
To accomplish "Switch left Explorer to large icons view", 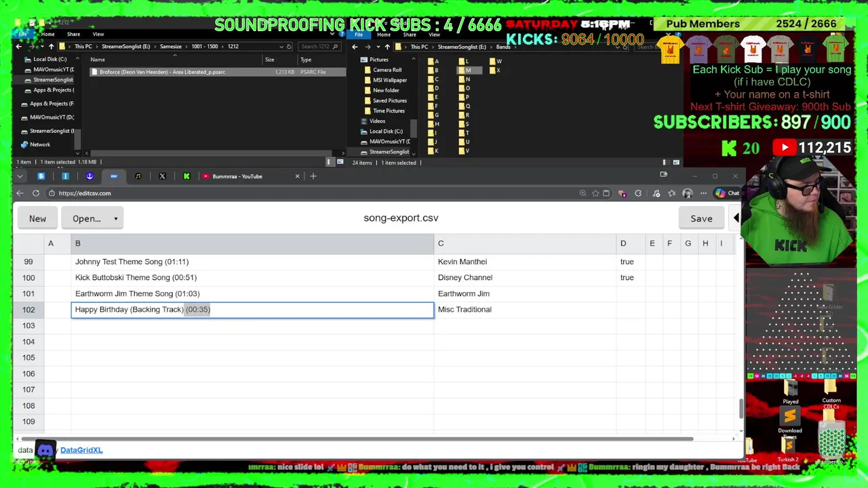I will coord(340,162).
